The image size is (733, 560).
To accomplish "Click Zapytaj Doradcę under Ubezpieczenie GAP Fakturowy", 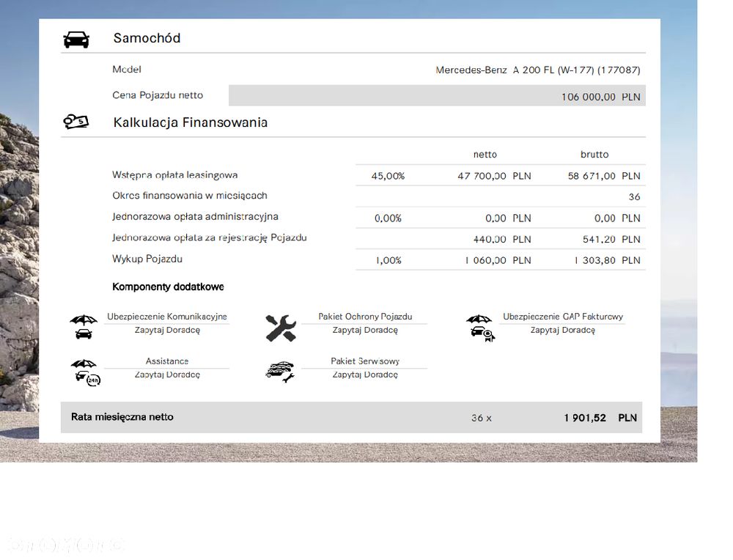I will coord(563,330).
